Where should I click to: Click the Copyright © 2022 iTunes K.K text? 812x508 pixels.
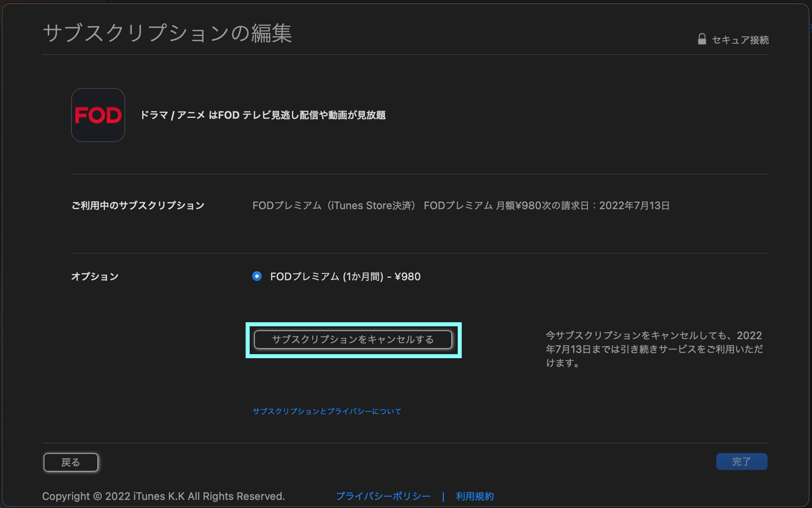(163, 496)
